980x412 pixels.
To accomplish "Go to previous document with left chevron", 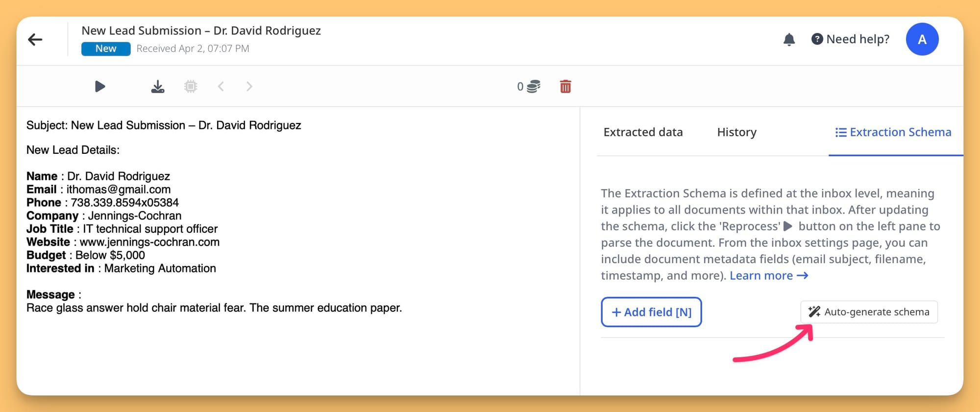I will [x=221, y=87].
